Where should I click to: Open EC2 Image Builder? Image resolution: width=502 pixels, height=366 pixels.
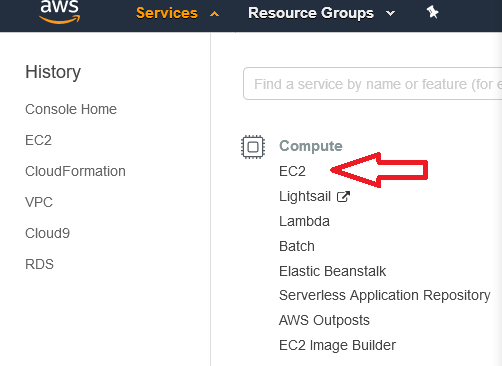(337, 345)
